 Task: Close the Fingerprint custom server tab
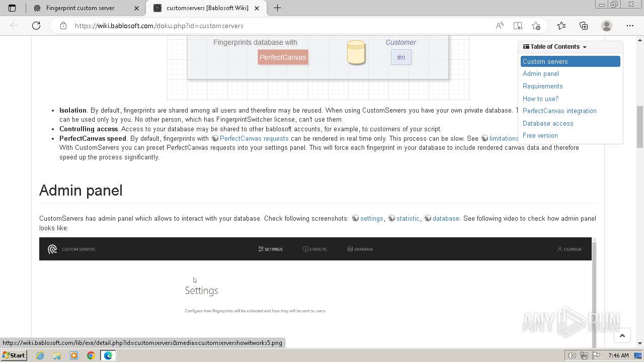click(x=136, y=8)
